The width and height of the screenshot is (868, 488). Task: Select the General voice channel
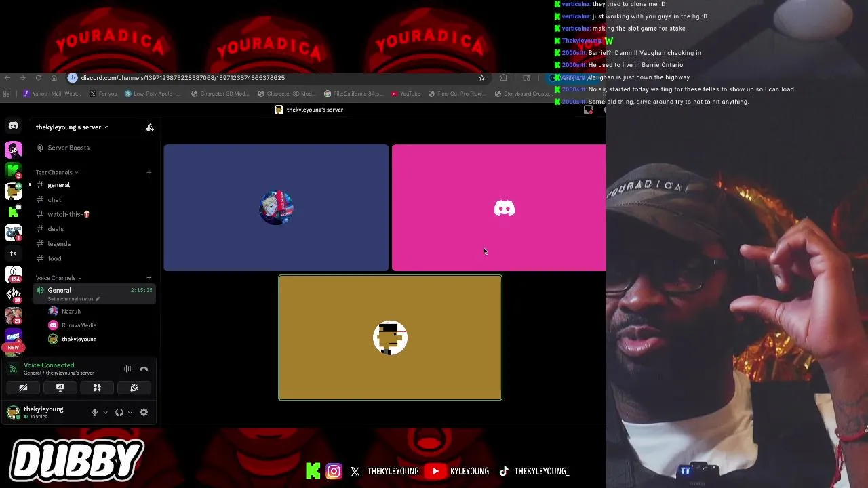(95, 293)
